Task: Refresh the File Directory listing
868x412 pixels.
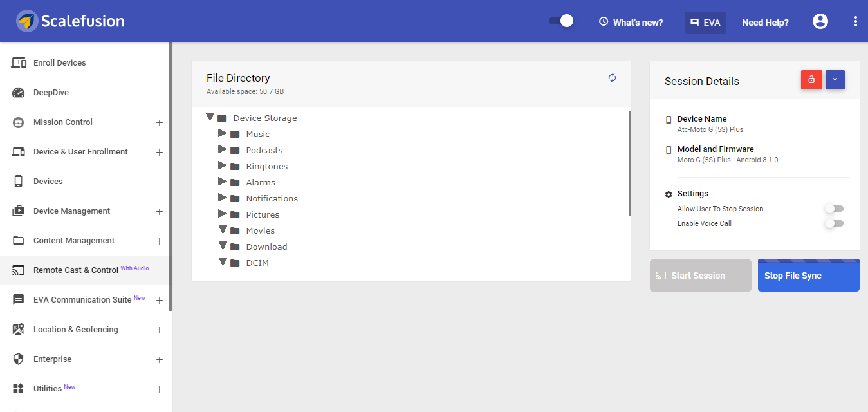Action: (x=613, y=78)
